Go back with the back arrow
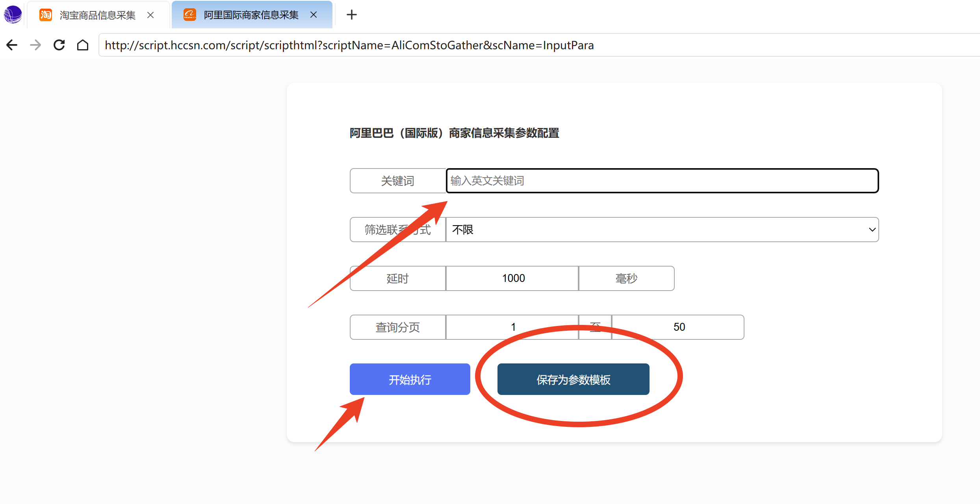 pos(12,45)
